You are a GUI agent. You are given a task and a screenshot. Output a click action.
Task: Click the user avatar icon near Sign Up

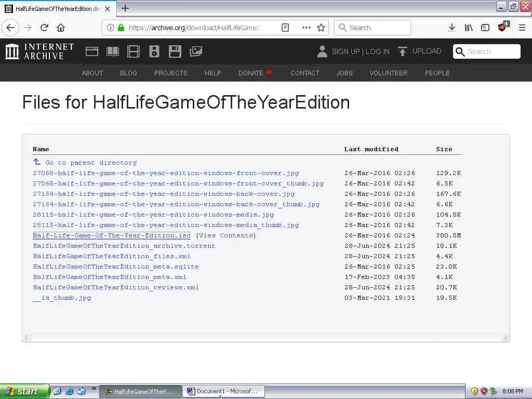point(322,51)
